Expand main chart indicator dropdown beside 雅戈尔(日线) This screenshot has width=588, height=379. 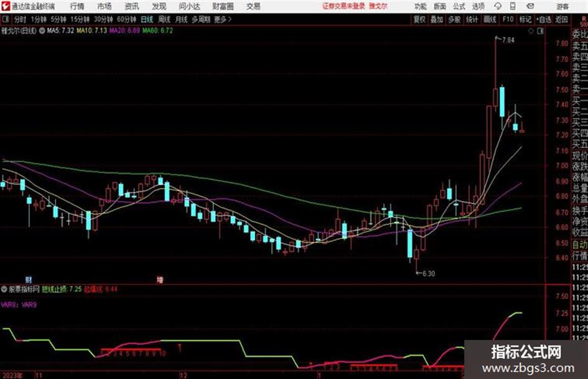tap(42, 30)
